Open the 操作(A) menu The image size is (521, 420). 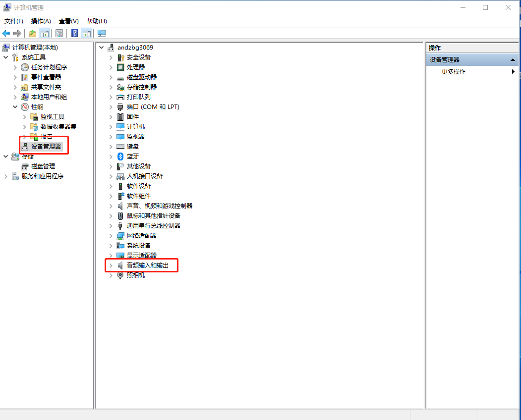pyautogui.click(x=41, y=21)
